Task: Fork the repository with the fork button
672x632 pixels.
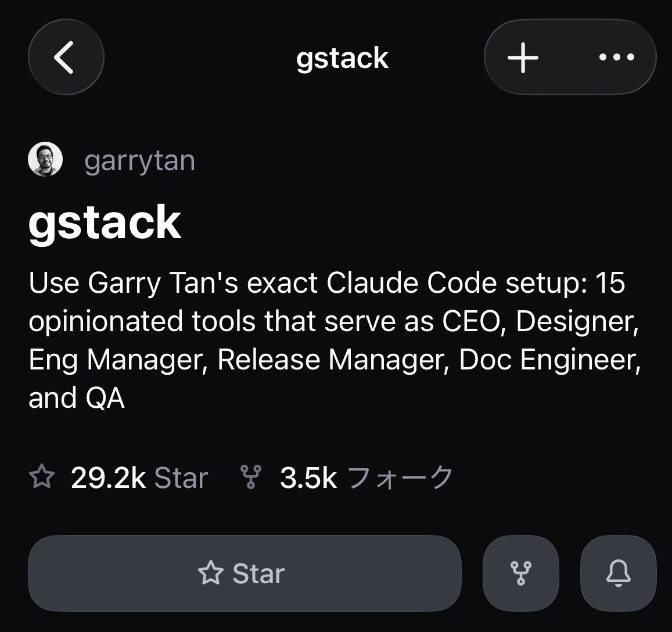Action: [520, 573]
